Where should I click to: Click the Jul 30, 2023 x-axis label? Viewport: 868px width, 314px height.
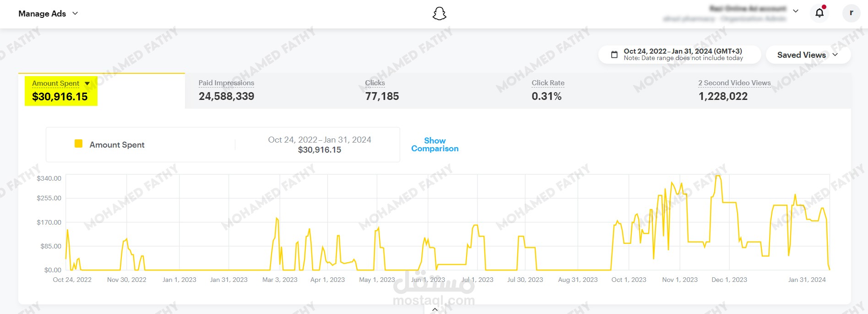point(525,280)
